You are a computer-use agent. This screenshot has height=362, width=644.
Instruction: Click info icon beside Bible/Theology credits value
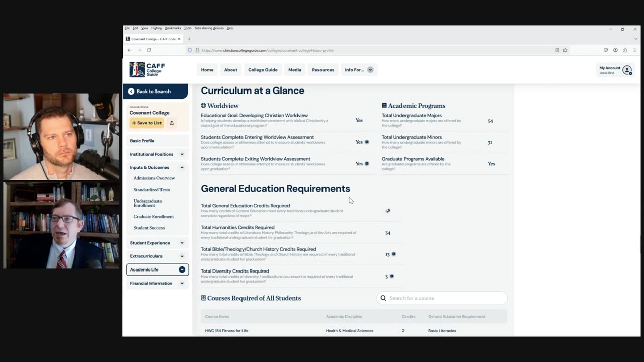[x=394, y=254]
